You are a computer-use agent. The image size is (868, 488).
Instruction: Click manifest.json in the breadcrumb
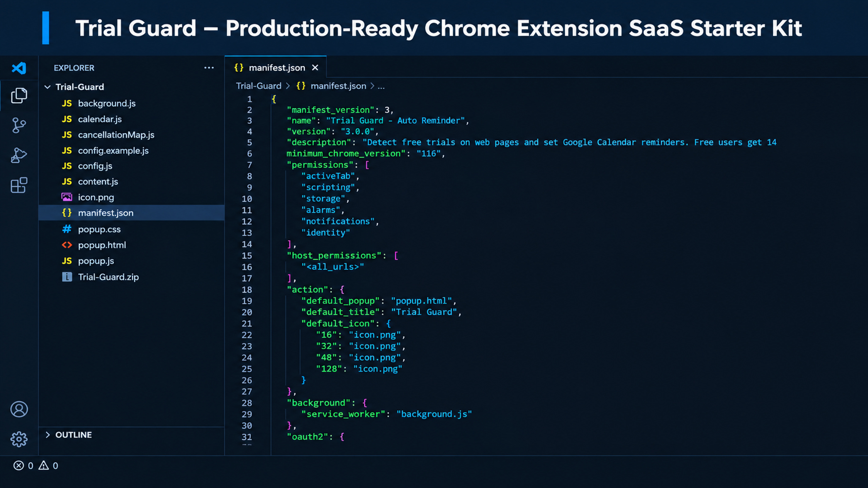(x=338, y=86)
